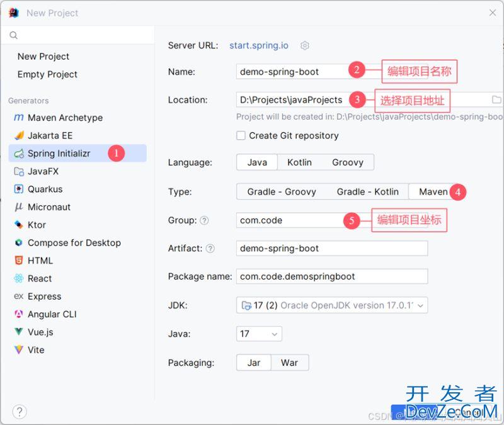Open Server URL settings gear
Image resolution: width=504 pixels, height=425 pixels.
[305, 45]
